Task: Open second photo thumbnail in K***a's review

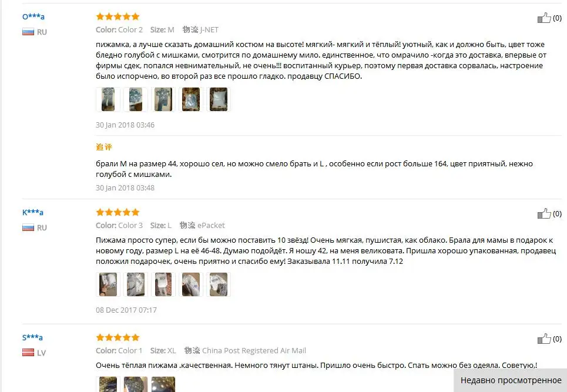Action: (136, 284)
